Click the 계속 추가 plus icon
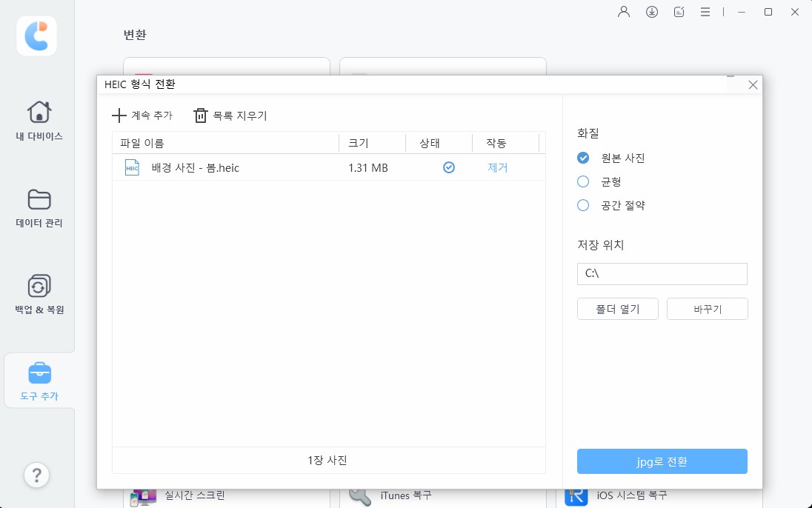 pyautogui.click(x=120, y=116)
